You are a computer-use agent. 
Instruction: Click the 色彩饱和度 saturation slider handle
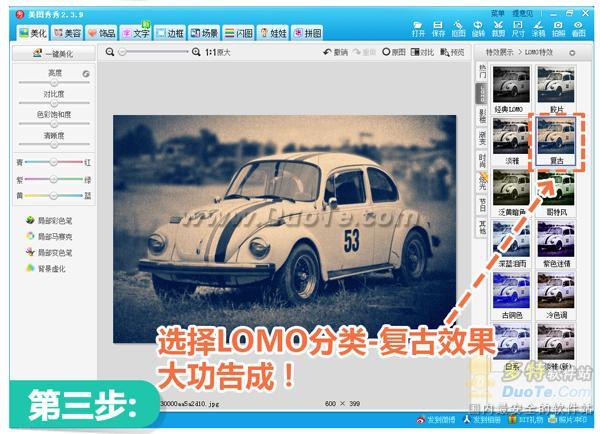tap(54, 124)
